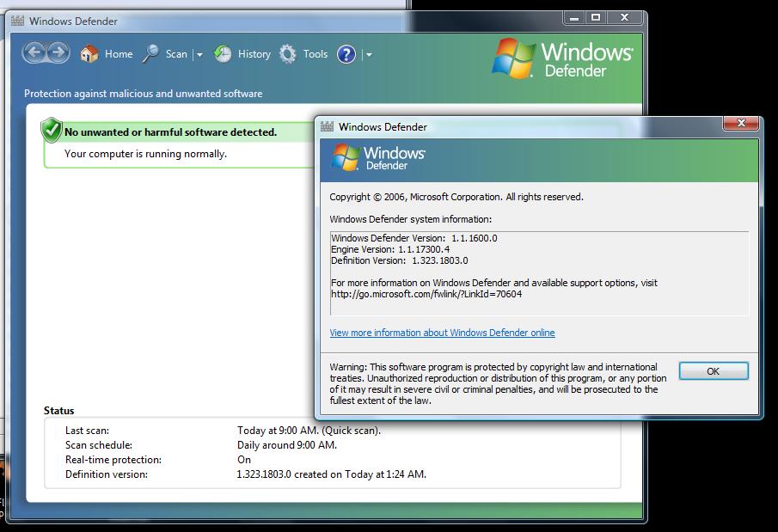This screenshot has height=532, width=778.
Task: Open History via the clock icon
Action: [x=223, y=54]
